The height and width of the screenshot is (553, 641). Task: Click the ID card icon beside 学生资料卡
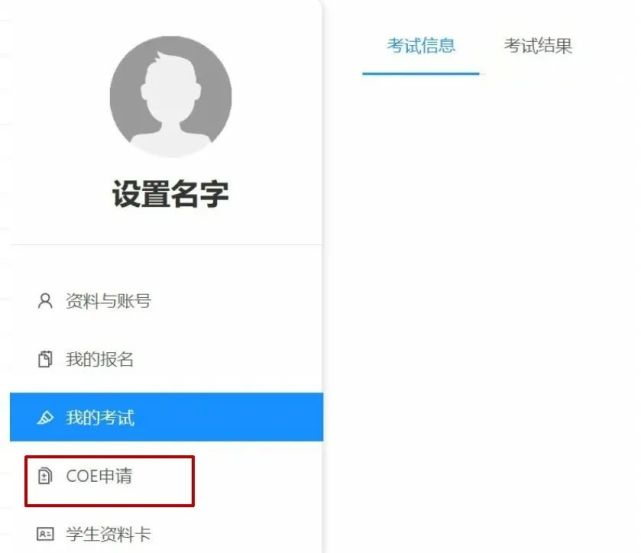45,534
